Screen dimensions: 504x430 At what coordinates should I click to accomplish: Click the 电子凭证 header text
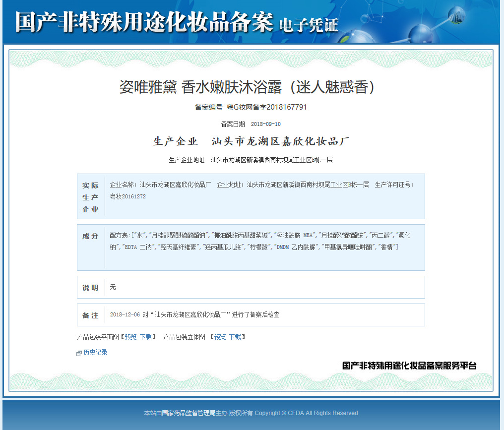click(309, 25)
